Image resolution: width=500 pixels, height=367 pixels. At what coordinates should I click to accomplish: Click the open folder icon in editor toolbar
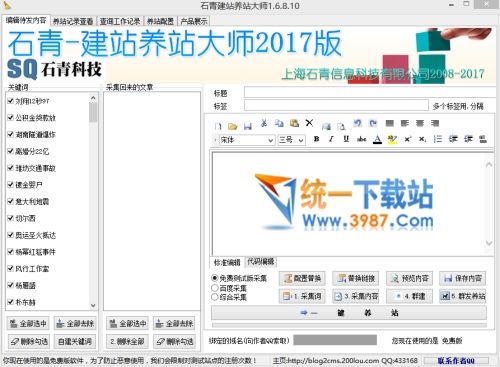(233, 126)
